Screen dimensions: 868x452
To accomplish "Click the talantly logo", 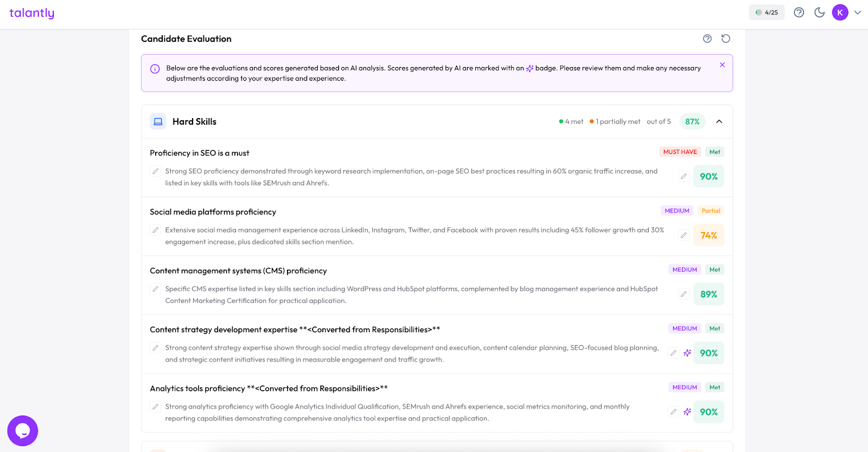I will pos(32,13).
